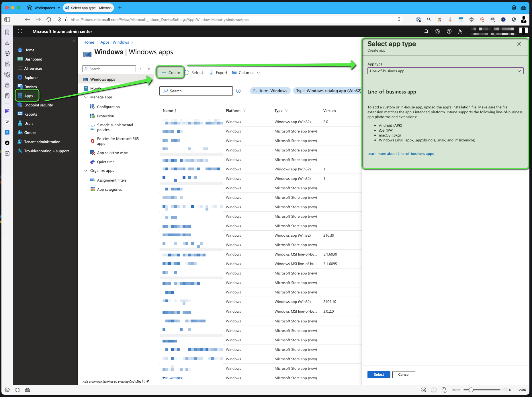Click the Platform: Windows filter pill
Screen dimensions: 532x397
[270, 91]
